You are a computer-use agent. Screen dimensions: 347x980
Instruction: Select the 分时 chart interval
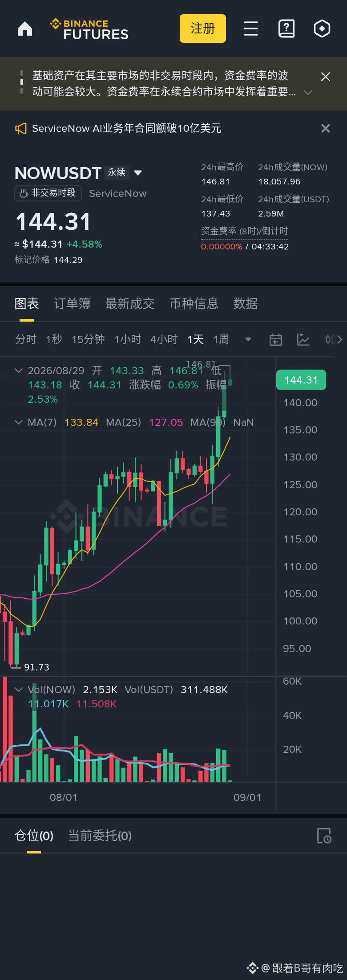(x=26, y=339)
